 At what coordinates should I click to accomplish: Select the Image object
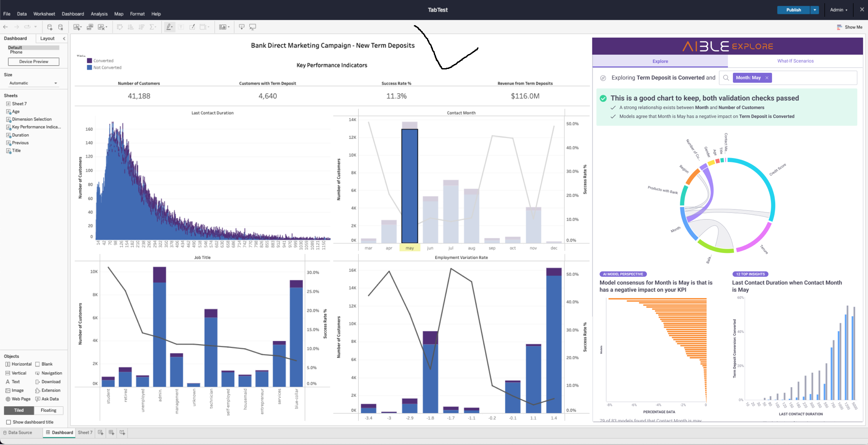(x=14, y=390)
